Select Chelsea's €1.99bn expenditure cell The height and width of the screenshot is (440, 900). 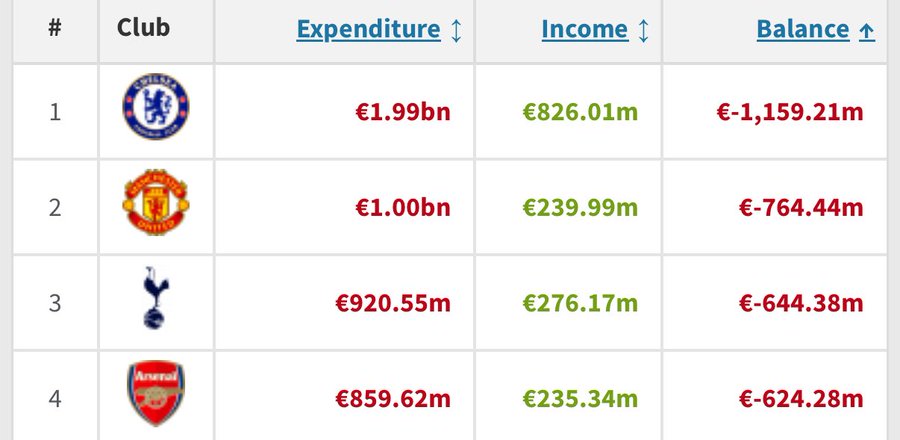point(403,112)
